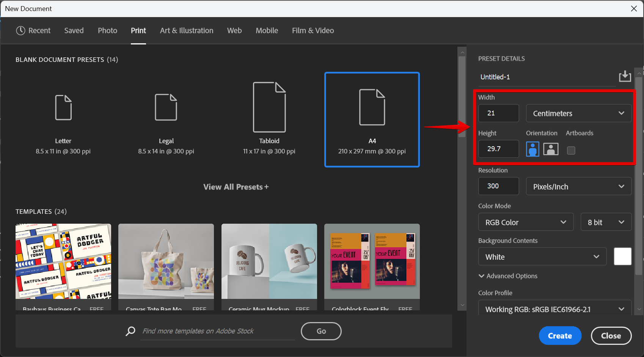
Task: Select portrait orientation icon
Action: coord(532,149)
